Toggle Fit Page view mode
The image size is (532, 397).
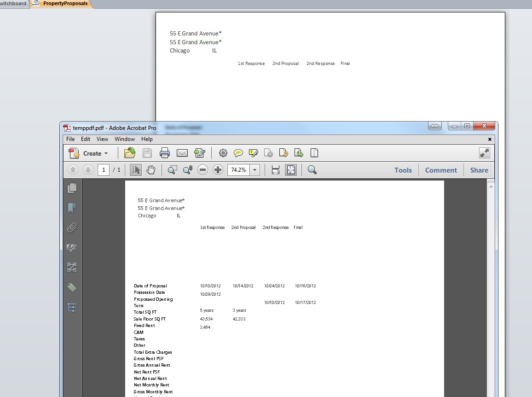click(x=290, y=169)
